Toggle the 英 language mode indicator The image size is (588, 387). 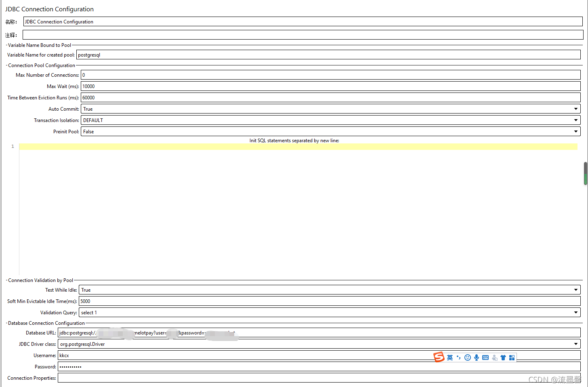[450, 358]
